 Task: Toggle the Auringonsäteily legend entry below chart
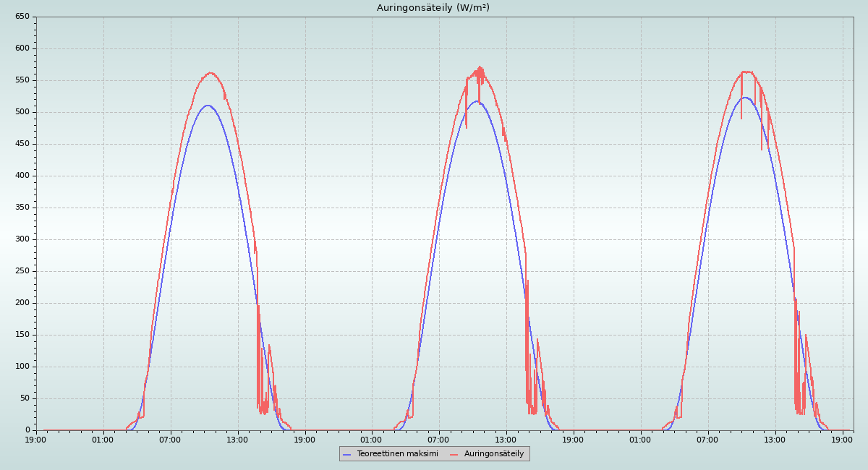click(493, 454)
